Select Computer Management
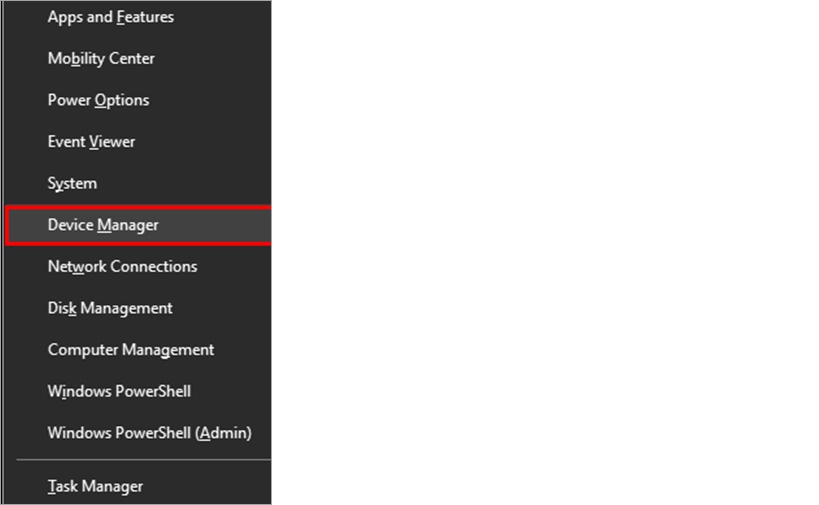Viewport: 819px width, 505px height. coord(138,350)
